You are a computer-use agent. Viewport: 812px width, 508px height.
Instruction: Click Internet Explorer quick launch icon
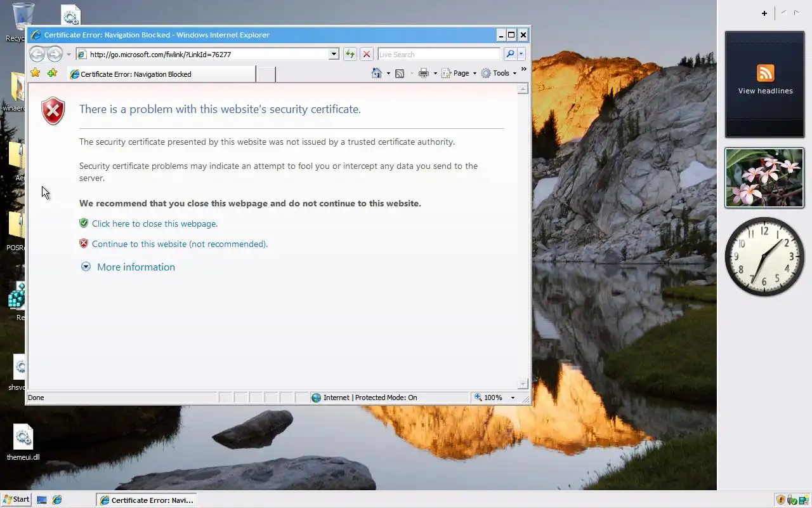(x=57, y=500)
